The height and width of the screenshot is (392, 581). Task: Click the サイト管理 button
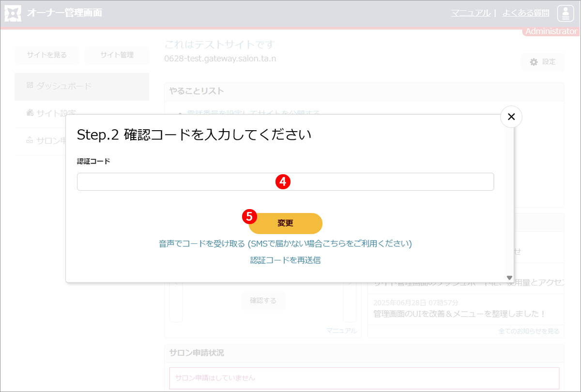coord(117,55)
